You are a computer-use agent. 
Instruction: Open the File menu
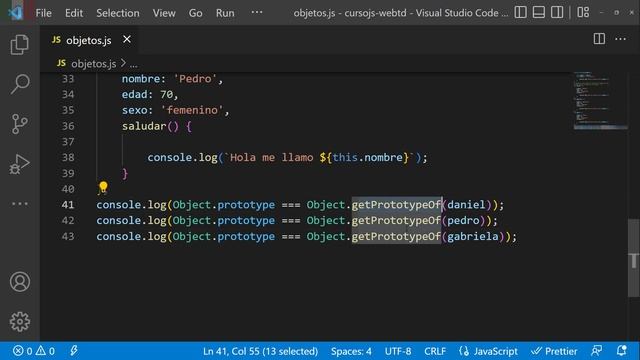(44, 13)
